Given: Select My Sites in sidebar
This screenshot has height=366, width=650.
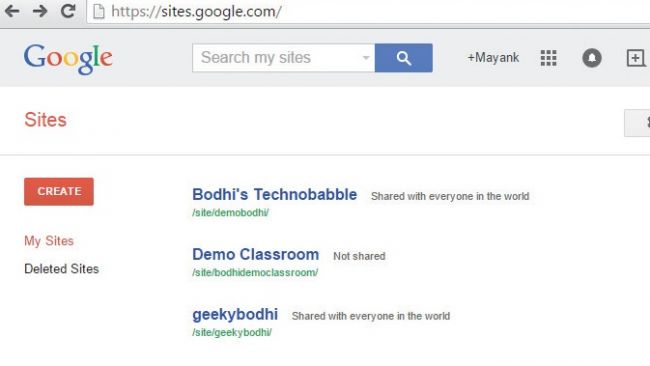Looking at the screenshot, I should pyautogui.click(x=49, y=241).
